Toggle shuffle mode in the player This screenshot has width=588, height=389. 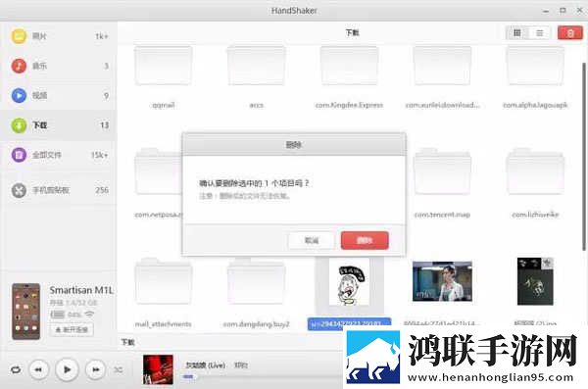(x=119, y=369)
